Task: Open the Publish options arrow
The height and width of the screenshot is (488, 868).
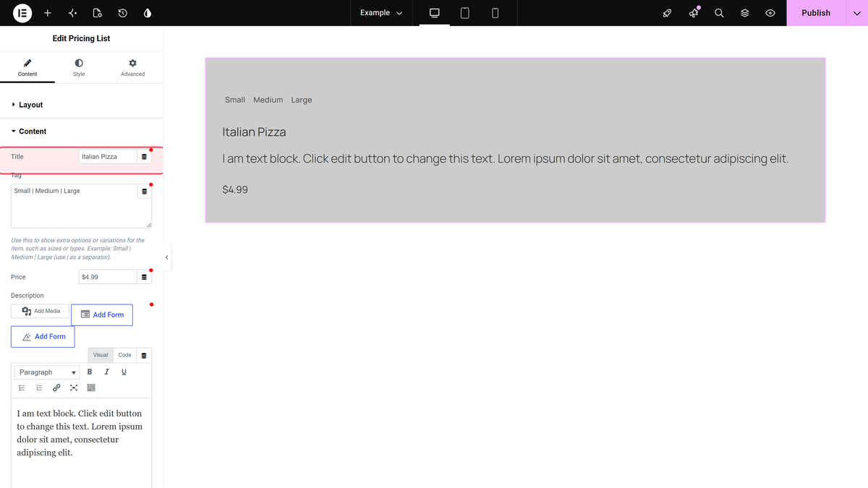Action: tap(856, 13)
